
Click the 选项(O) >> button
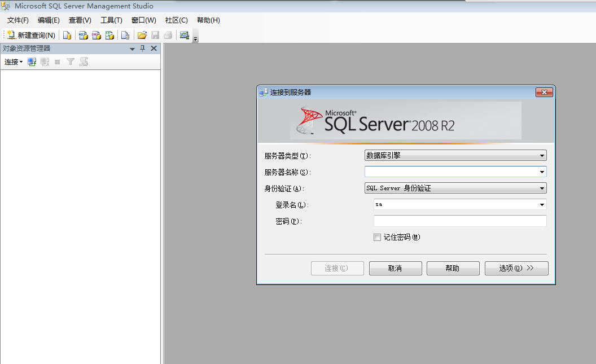coord(516,269)
